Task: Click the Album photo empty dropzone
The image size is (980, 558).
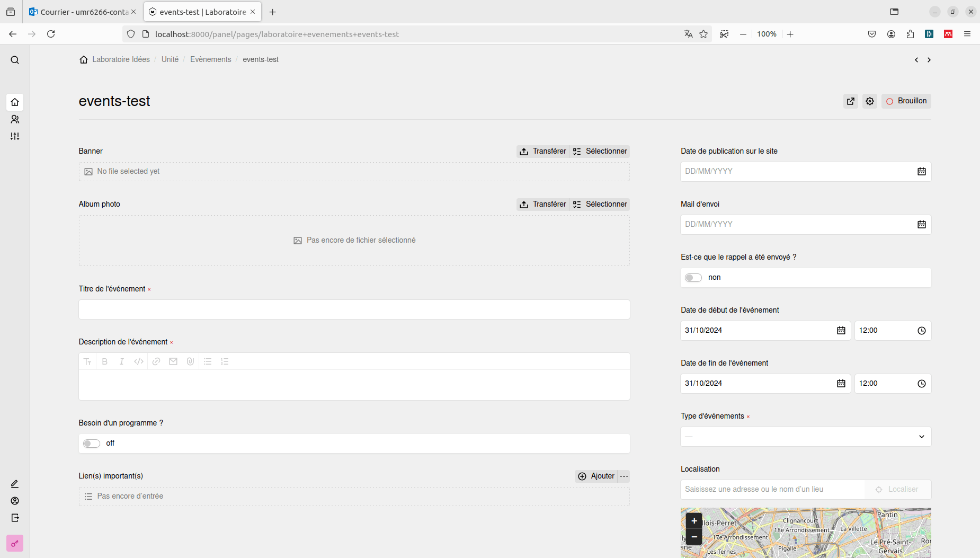Action: tap(354, 241)
